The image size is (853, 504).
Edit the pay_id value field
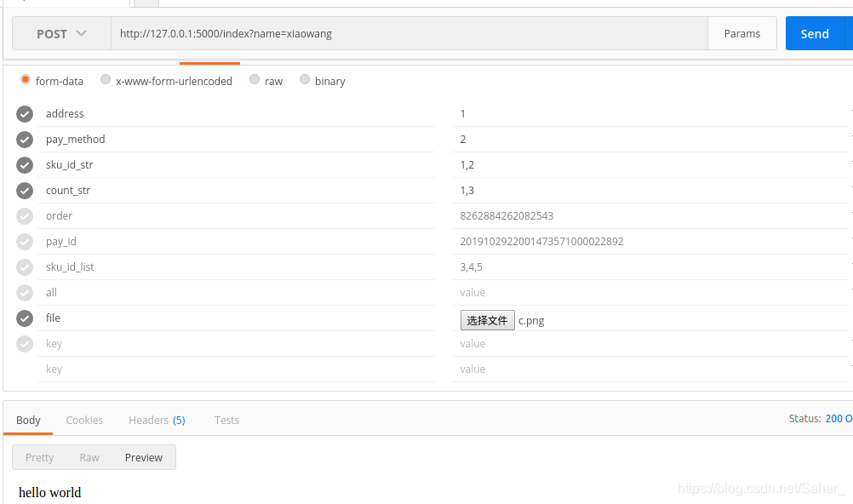coord(650,242)
